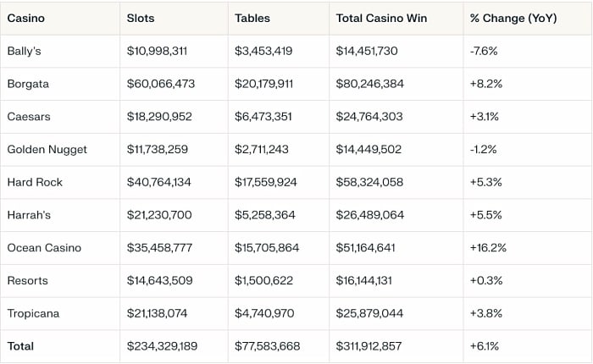Click the total +6.1% change cell
Screen dimensions: 593x364
(x=485, y=346)
